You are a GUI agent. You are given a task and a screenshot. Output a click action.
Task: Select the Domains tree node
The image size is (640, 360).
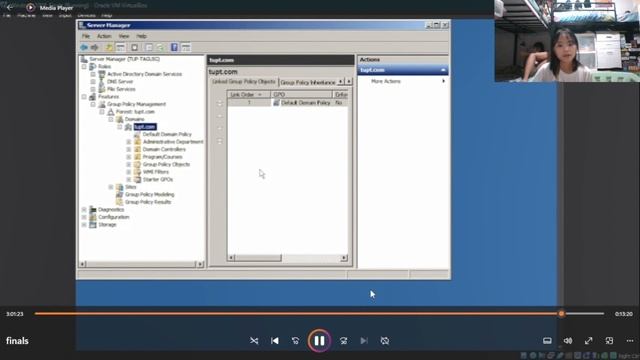134,119
